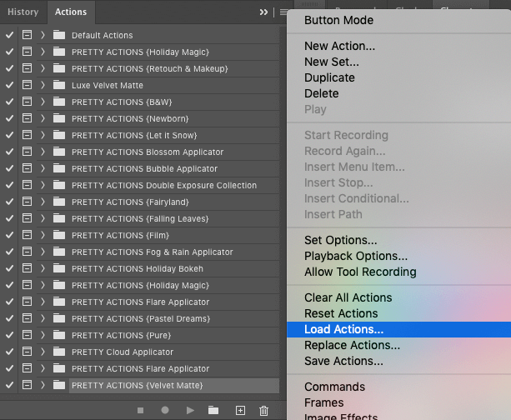Toggle dialog icon for {Let it Snow}
Screen dimensions: 511x420
[x=27, y=134]
